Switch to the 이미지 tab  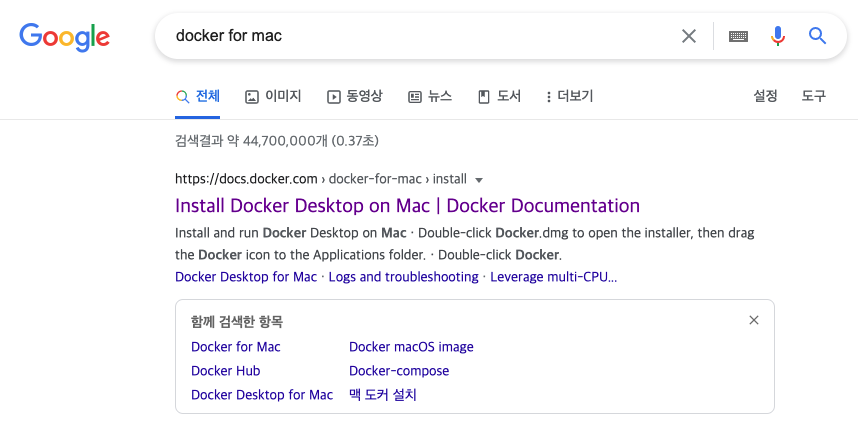point(273,96)
